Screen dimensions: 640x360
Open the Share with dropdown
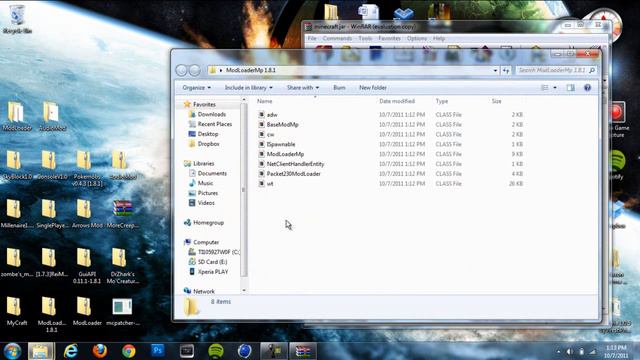tap(303, 87)
